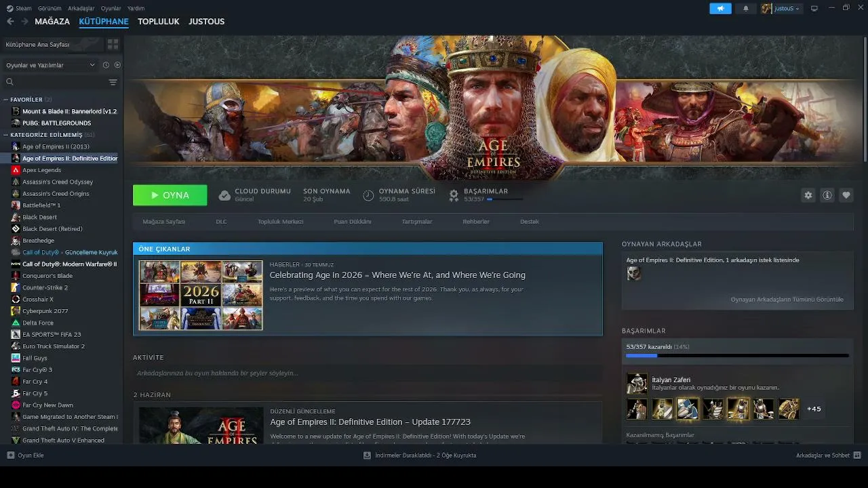Open Arkadaşlar ve Sohbet
The width and height of the screenshot is (868, 488).
point(828,455)
